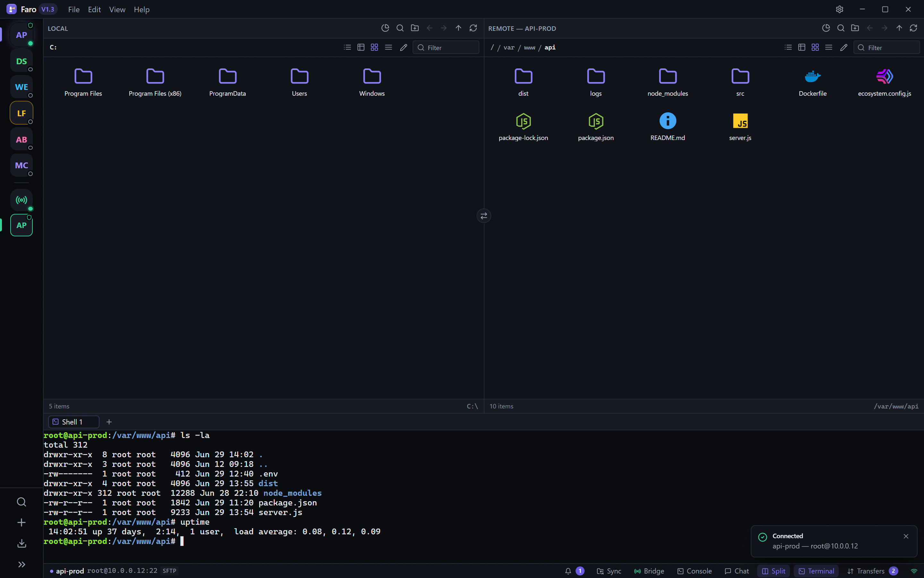Viewport: 924px width, 578px height.
Task: Open notifications bell in status bar
Action: (x=568, y=571)
